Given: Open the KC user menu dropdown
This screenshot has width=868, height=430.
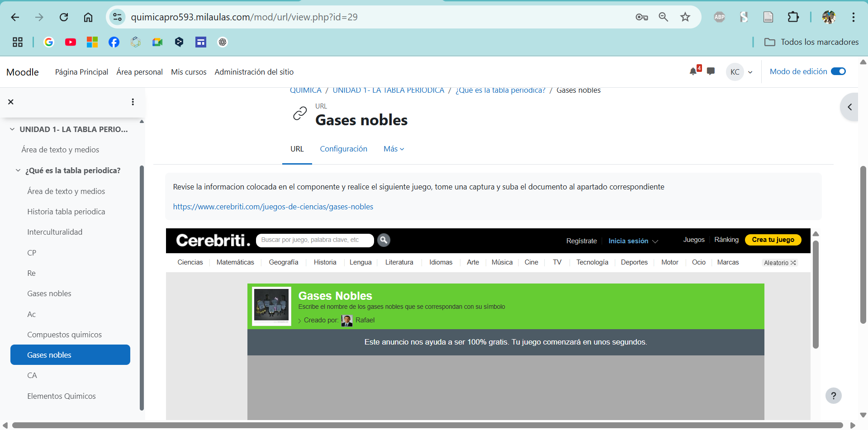Looking at the screenshot, I should coord(740,72).
